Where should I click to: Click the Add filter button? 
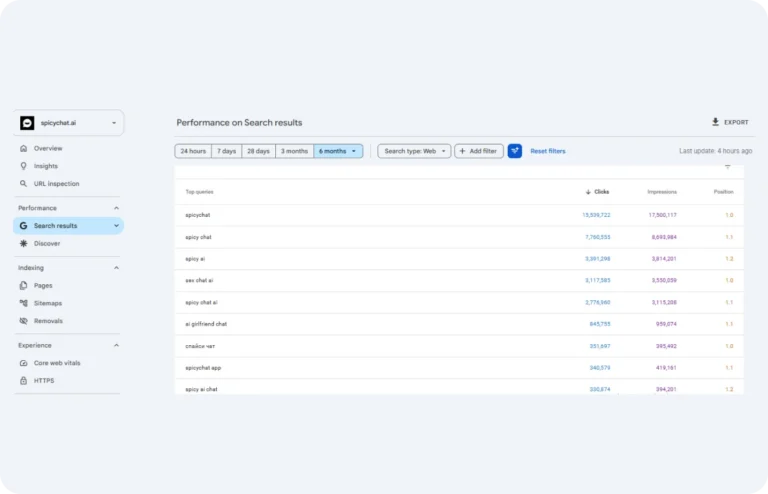click(x=479, y=151)
